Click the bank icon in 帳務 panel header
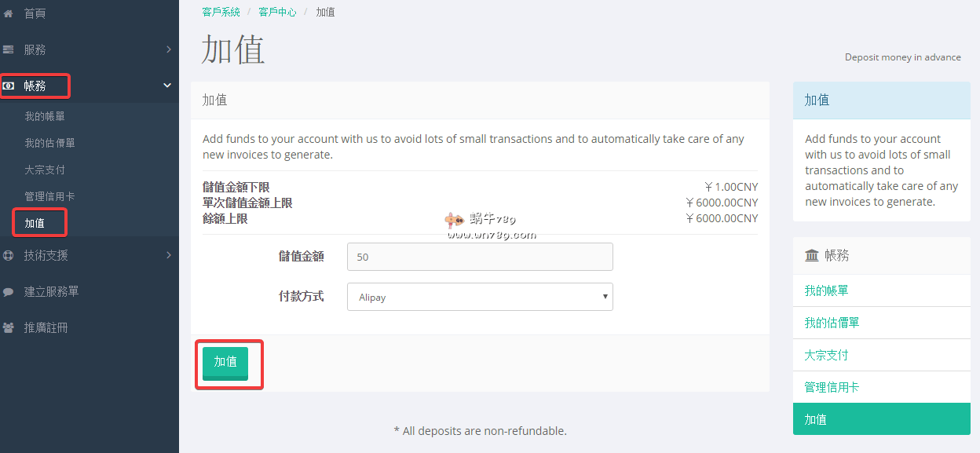Image resolution: width=980 pixels, height=453 pixels. point(812,255)
